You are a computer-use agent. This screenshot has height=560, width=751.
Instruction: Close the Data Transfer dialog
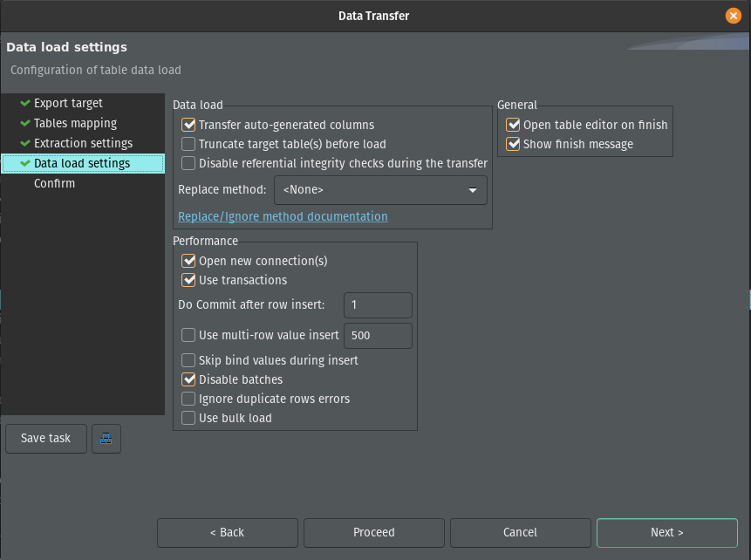point(734,16)
